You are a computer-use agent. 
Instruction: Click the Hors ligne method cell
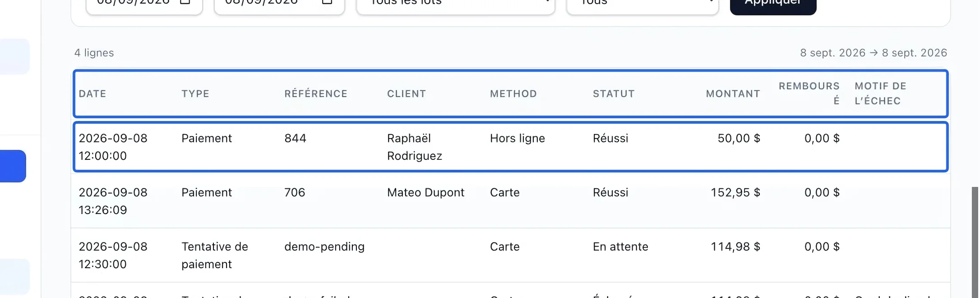click(517, 138)
